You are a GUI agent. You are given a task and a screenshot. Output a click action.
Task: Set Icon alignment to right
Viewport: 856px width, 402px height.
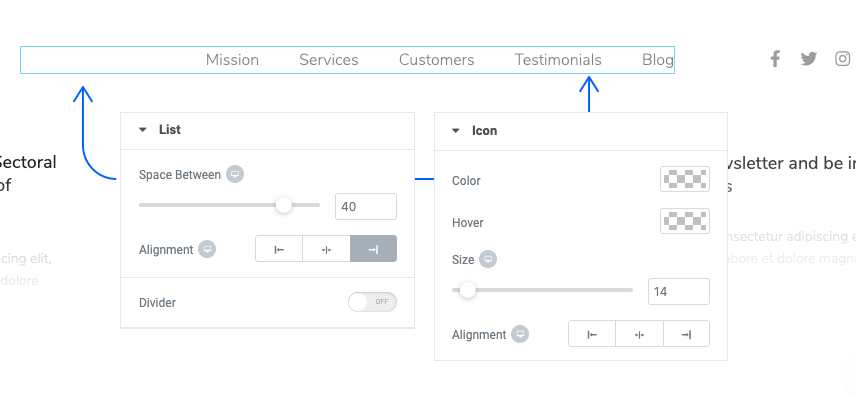click(687, 334)
